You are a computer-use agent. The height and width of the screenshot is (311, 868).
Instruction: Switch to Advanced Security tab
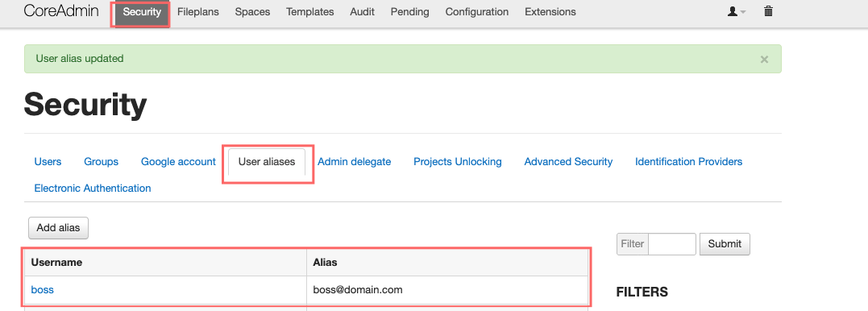point(568,162)
